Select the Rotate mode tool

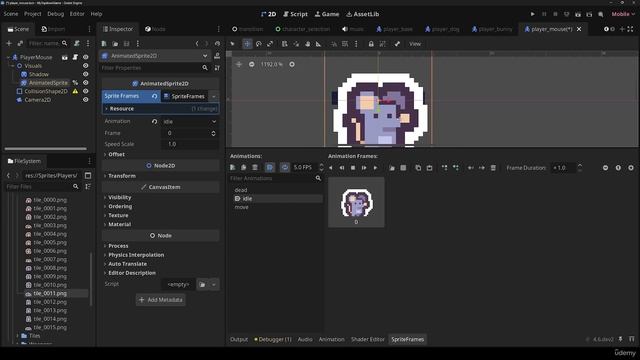click(258, 44)
